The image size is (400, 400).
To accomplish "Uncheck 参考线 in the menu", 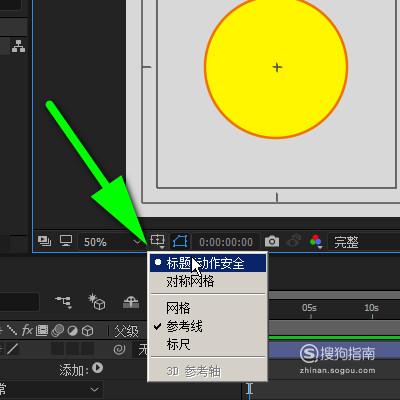I will (208, 326).
